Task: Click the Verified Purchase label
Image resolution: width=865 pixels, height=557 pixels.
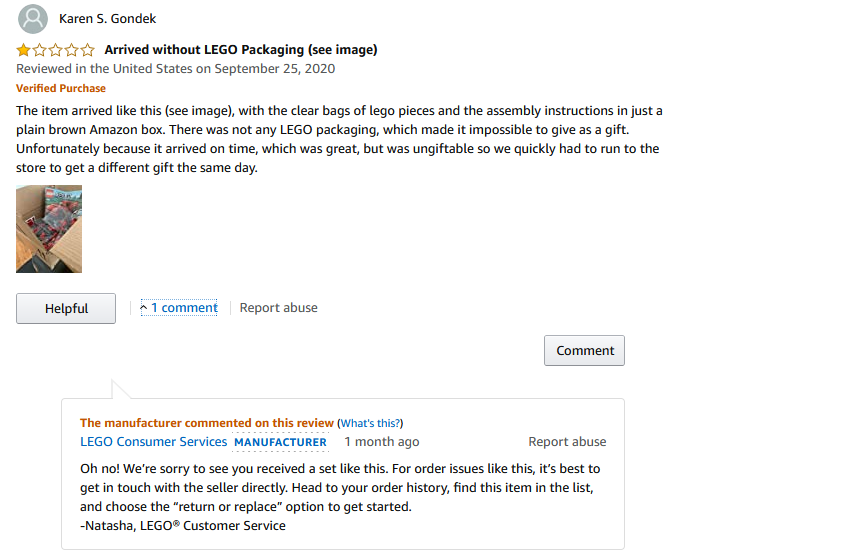Action: 61,88
